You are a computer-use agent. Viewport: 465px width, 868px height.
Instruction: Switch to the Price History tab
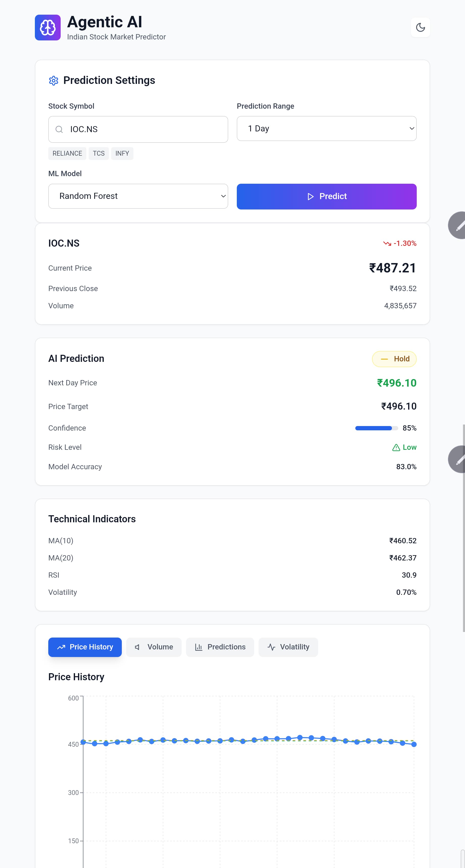85,647
